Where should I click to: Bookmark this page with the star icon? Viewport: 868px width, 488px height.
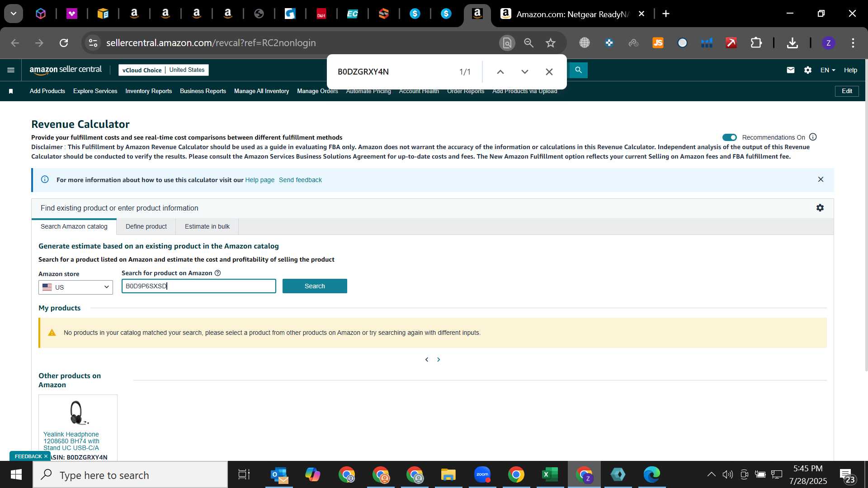tap(550, 43)
